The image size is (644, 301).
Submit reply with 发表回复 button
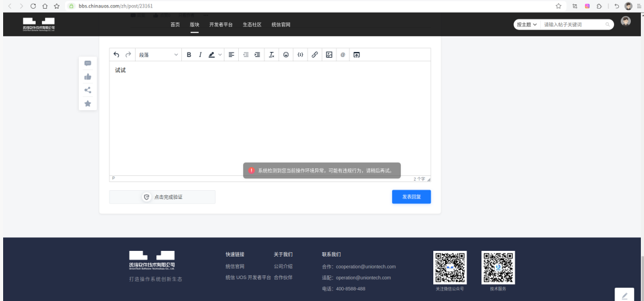tap(411, 197)
